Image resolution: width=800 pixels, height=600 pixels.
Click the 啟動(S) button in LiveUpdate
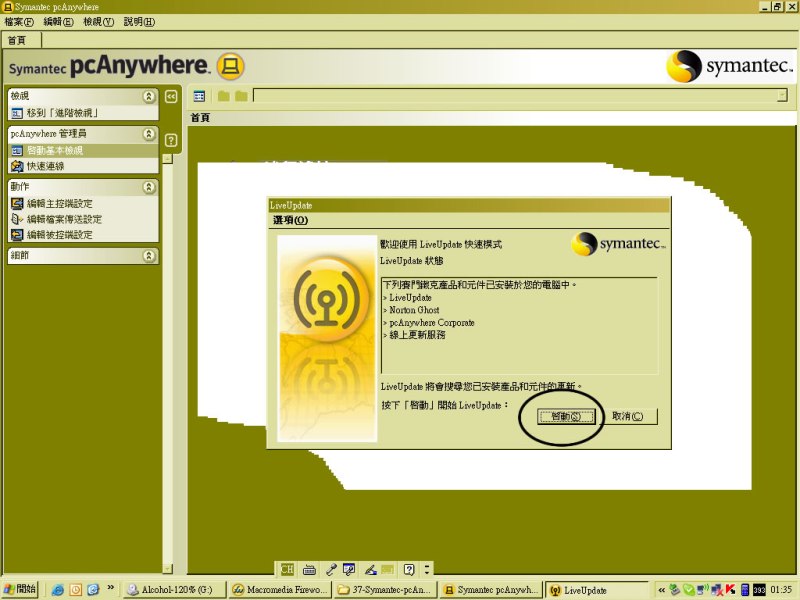tap(566, 416)
